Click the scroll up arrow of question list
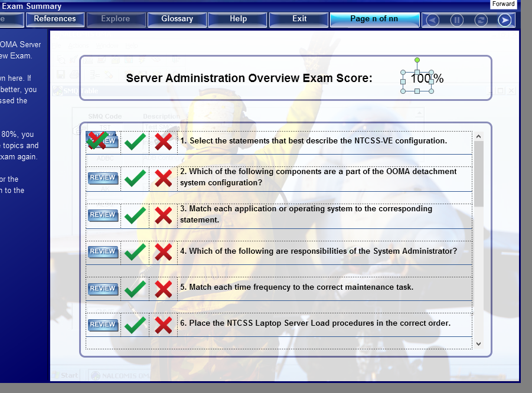This screenshot has width=532, height=393. pyautogui.click(x=478, y=136)
